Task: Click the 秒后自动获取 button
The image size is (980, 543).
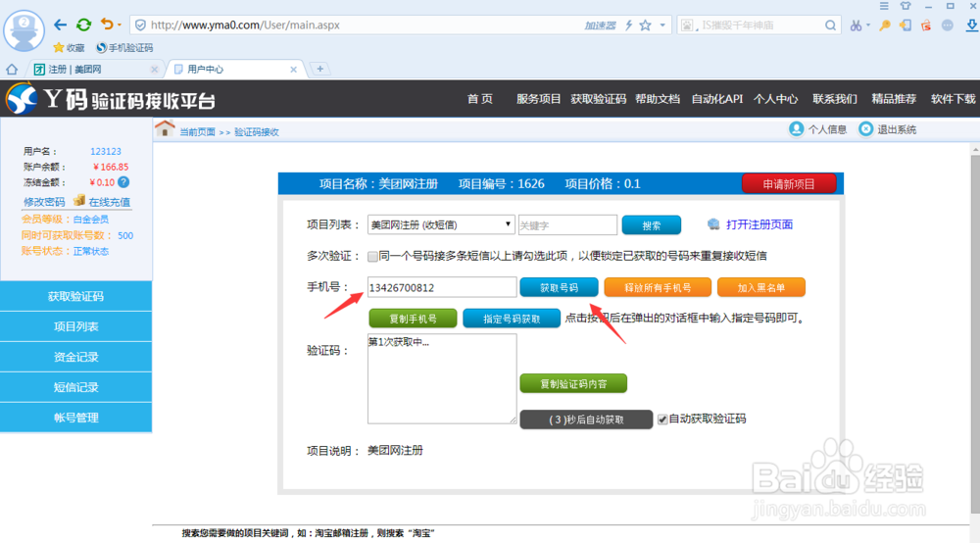Action: click(586, 420)
